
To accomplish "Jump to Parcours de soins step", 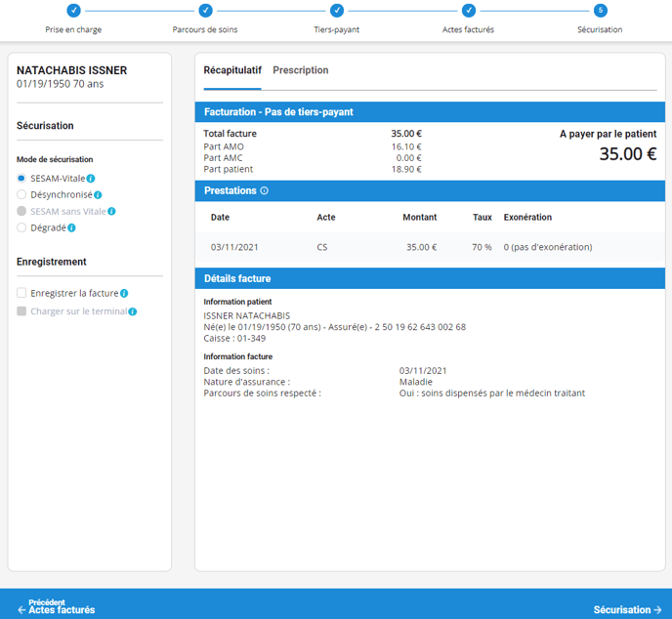I will 205,11.
